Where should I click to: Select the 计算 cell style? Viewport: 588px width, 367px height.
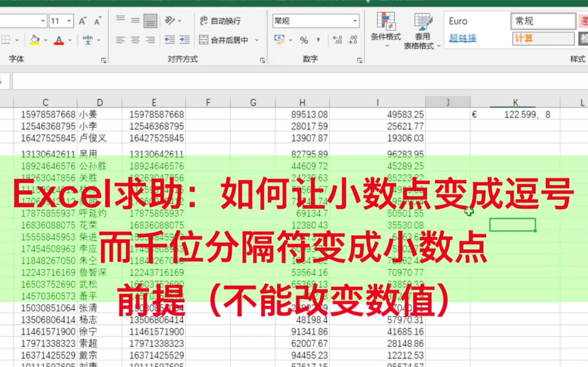coord(543,38)
